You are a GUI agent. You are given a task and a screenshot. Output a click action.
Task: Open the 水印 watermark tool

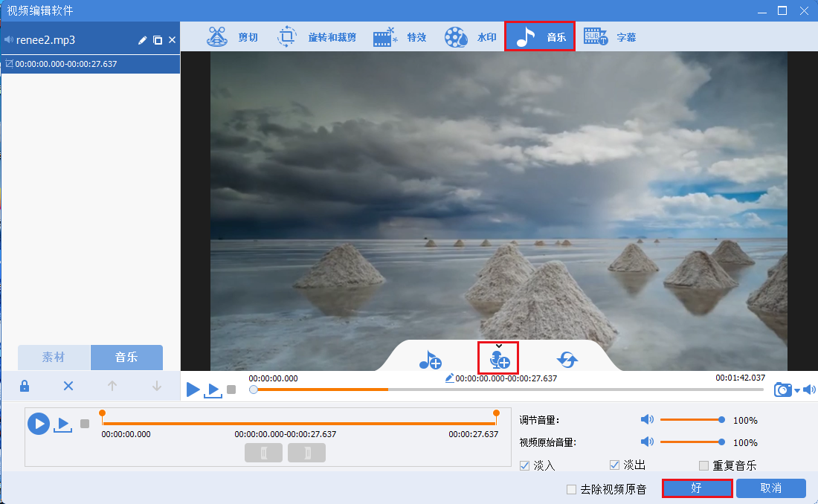(x=470, y=37)
